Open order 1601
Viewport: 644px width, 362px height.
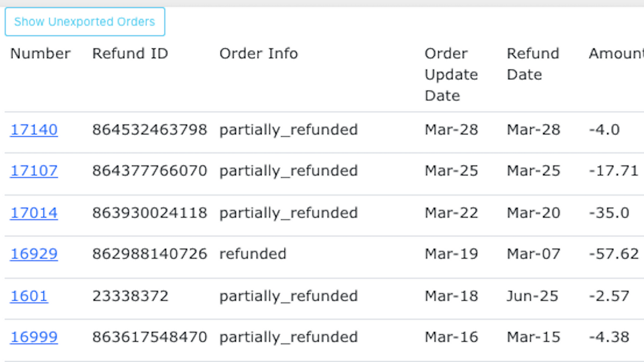point(29,296)
